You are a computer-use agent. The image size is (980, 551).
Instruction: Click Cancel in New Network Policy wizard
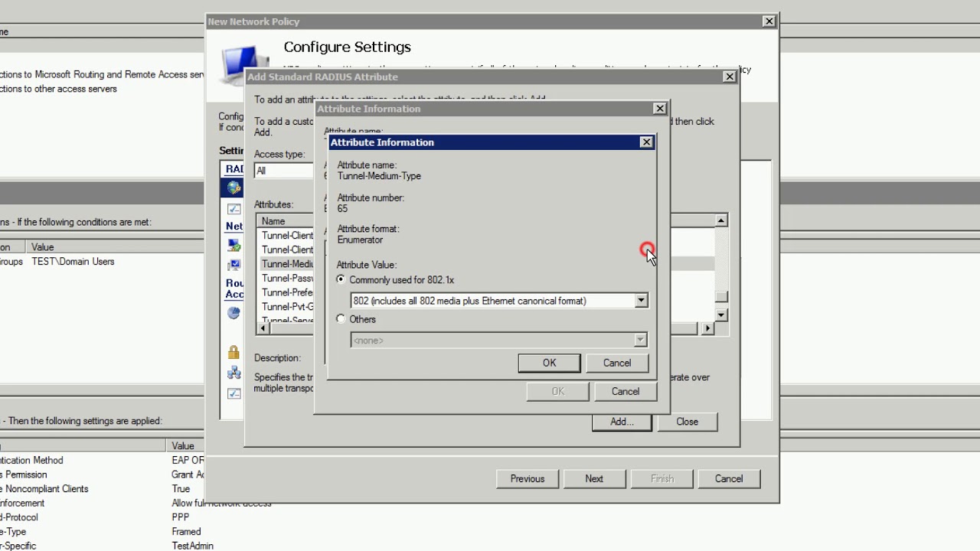coord(729,479)
